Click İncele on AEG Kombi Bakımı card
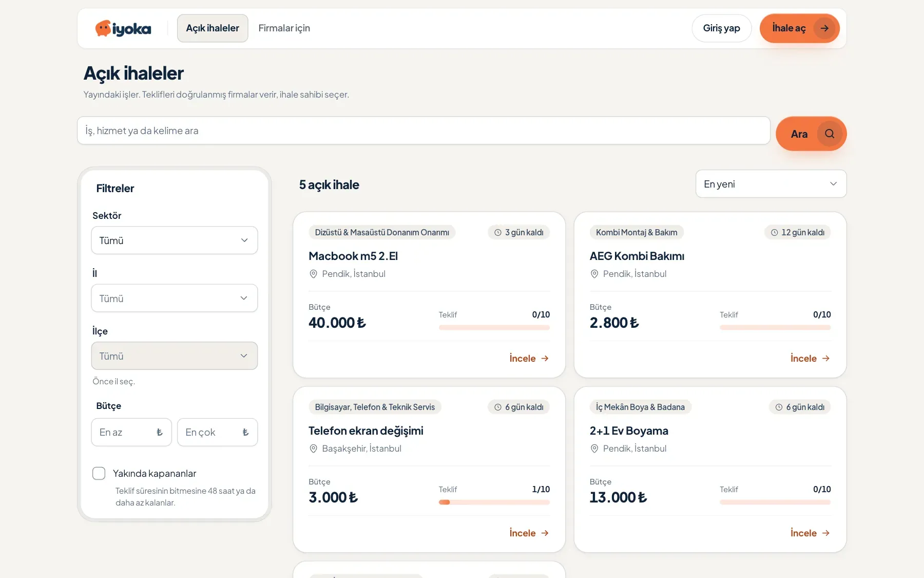The height and width of the screenshot is (578, 924). pyautogui.click(x=811, y=358)
